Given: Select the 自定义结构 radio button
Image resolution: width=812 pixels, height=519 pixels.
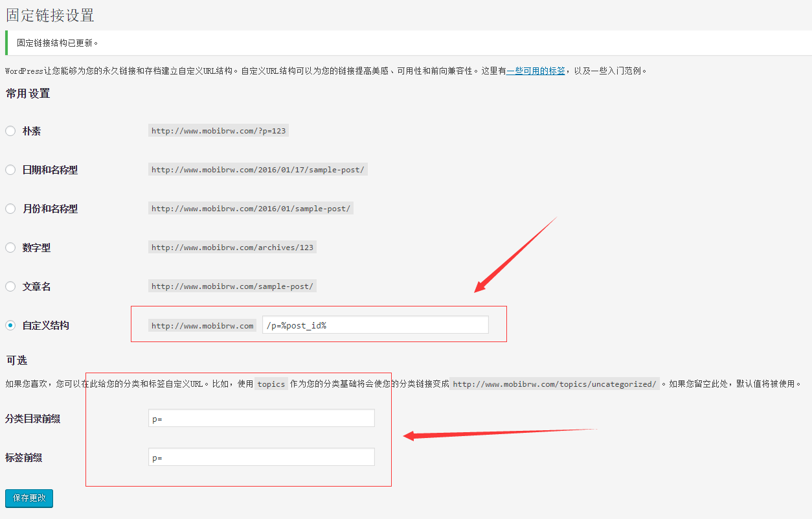Looking at the screenshot, I should click(x=10, y=325).
